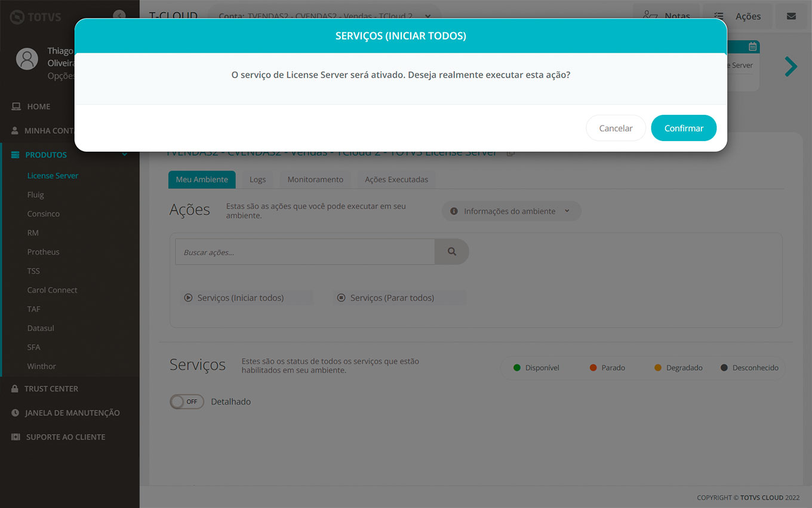
Task: Click the TOTVS logo
Action: pos(36,17)
